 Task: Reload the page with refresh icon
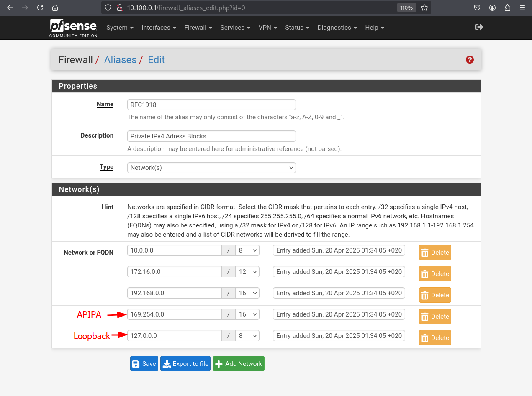pyautogui.click(x=40, y=8)
